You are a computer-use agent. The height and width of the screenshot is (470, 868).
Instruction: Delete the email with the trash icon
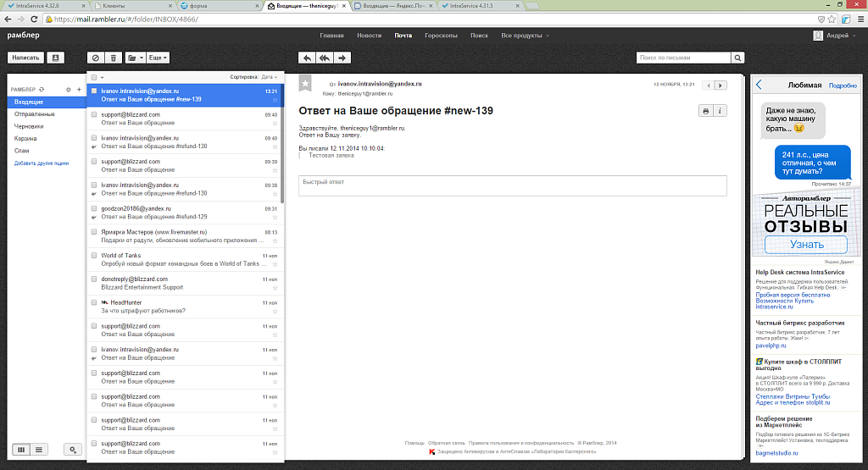coord(114,58)
